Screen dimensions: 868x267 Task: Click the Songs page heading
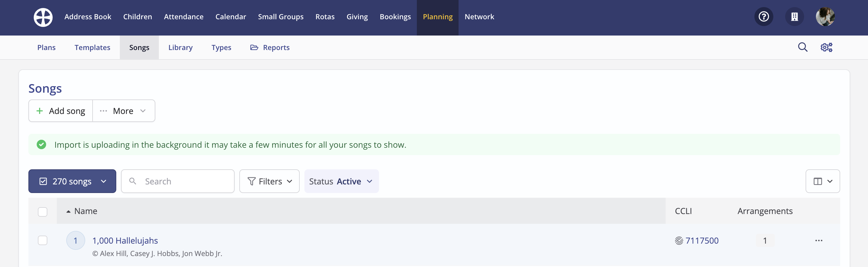[x=45, y=88]
